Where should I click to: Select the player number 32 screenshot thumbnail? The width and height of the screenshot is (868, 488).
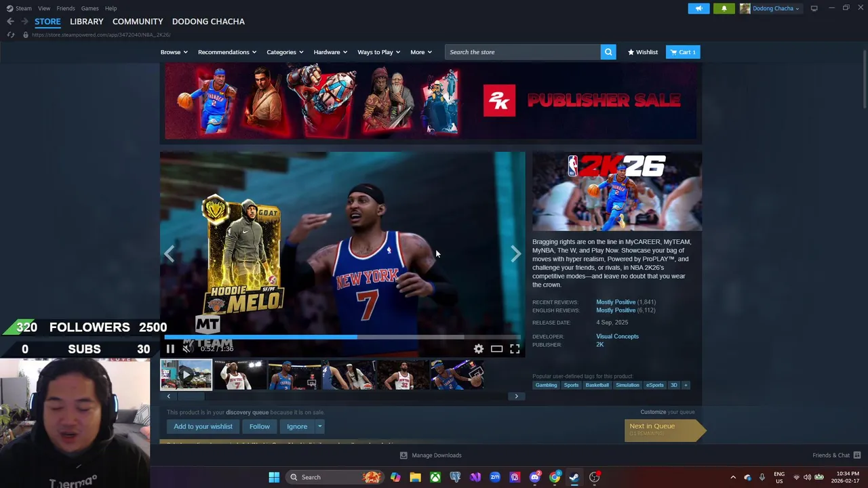(x=403, y=375)
